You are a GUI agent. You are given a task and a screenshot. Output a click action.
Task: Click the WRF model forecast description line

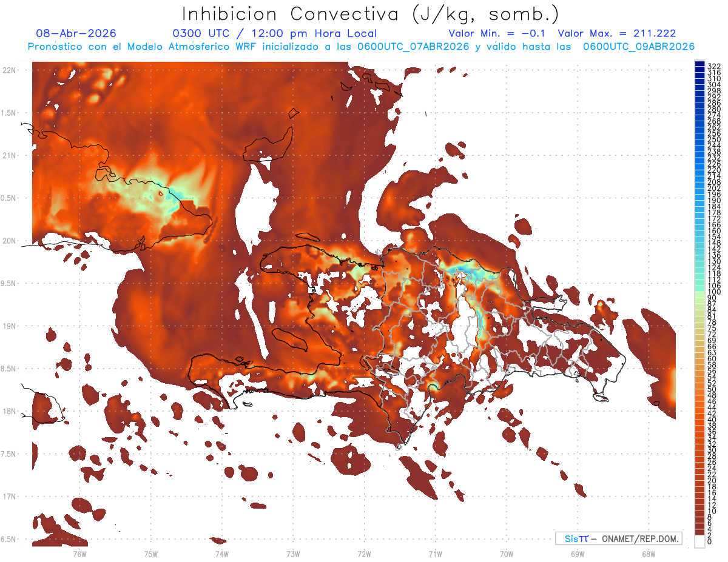362,47
